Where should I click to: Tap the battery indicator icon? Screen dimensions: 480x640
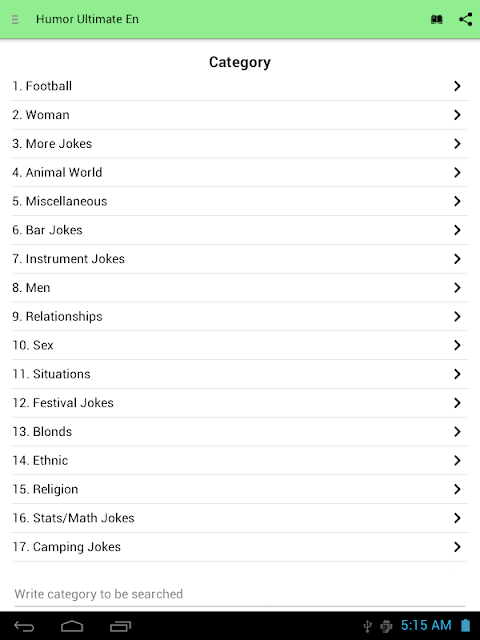pos(465,625)
